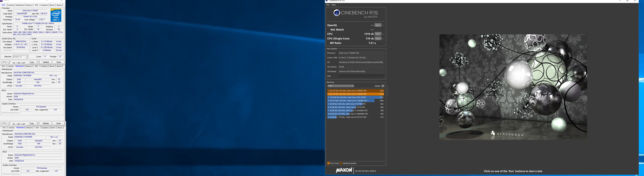The image size is (644, 176).
Task: Toggle the OpenGL test checkmark
Action: (383, 25)
